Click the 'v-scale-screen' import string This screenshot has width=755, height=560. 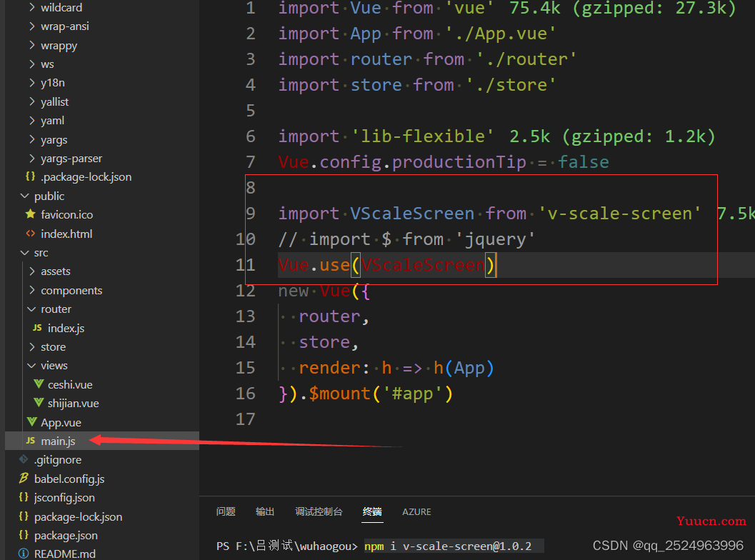(619, 214)
